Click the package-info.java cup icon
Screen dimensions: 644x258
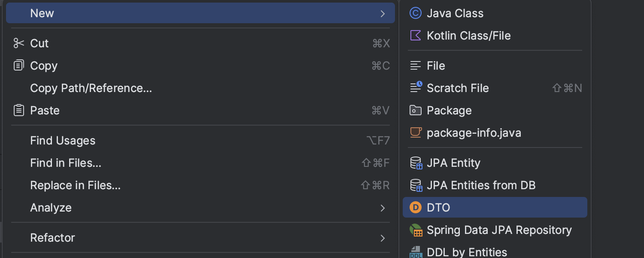click(416, 132)
